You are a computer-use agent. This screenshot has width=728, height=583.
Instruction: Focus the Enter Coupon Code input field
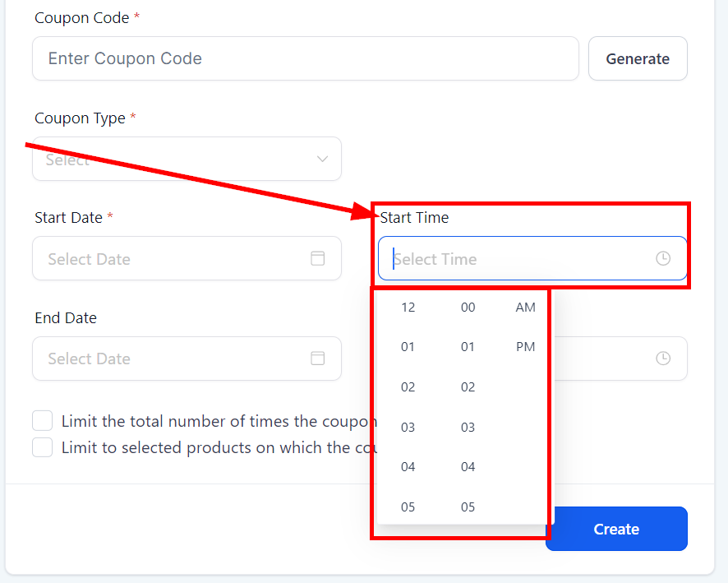(305, 58)
